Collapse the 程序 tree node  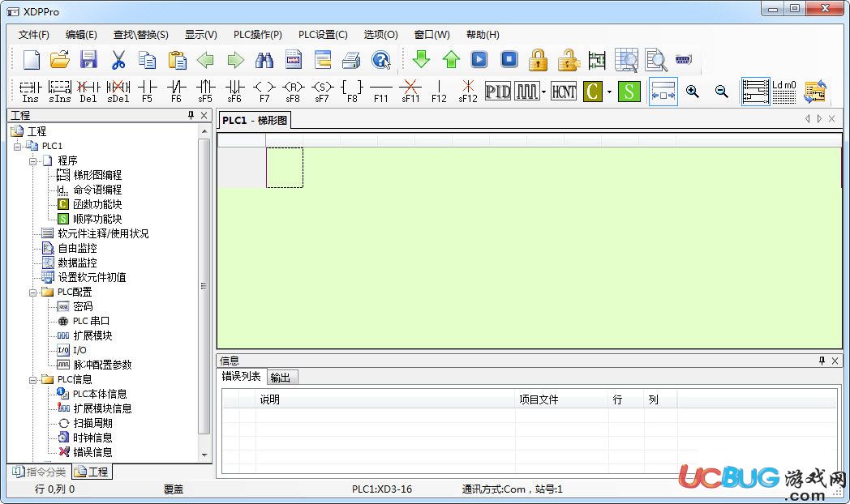(32, 160)
